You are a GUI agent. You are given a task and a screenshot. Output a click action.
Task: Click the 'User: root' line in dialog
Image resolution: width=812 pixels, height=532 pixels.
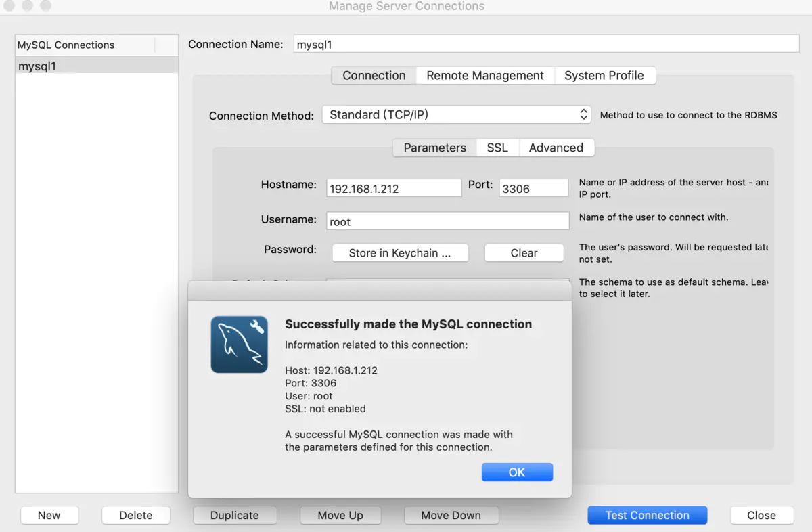coord(309,396)
